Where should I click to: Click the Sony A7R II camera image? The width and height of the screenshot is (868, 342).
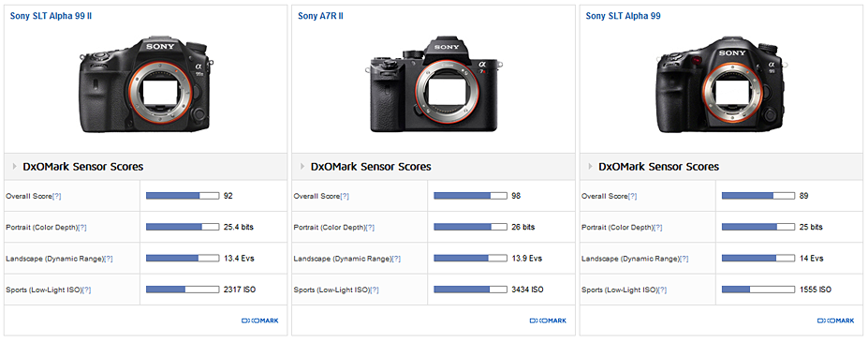(434, 85)
